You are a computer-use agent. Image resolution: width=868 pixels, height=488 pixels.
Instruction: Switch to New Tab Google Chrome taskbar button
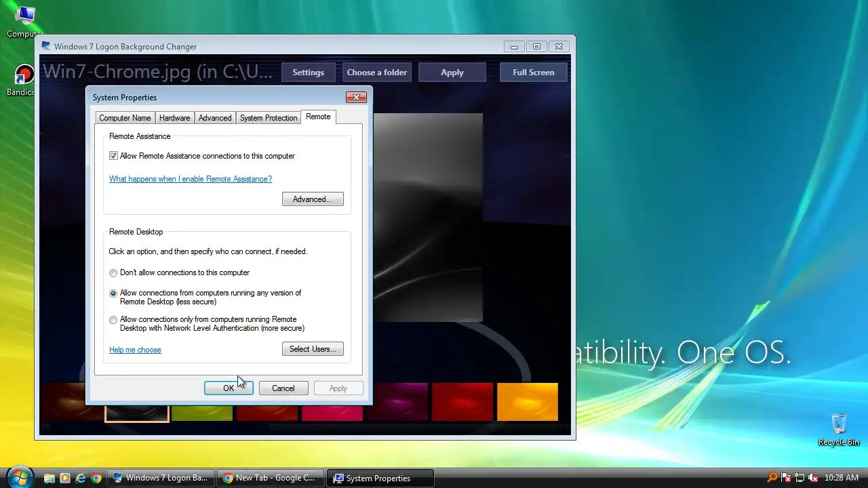pyautogui.click(x=270, y=478)
